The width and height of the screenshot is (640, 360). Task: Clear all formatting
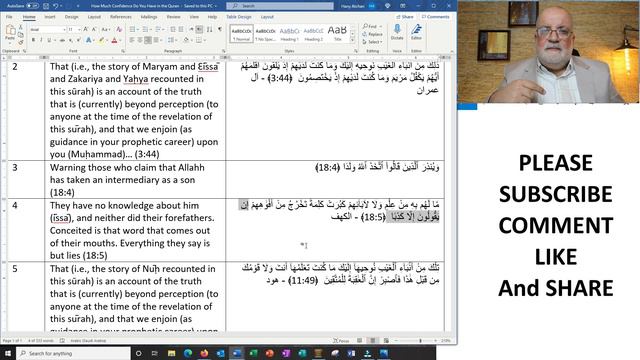point(119,29)
